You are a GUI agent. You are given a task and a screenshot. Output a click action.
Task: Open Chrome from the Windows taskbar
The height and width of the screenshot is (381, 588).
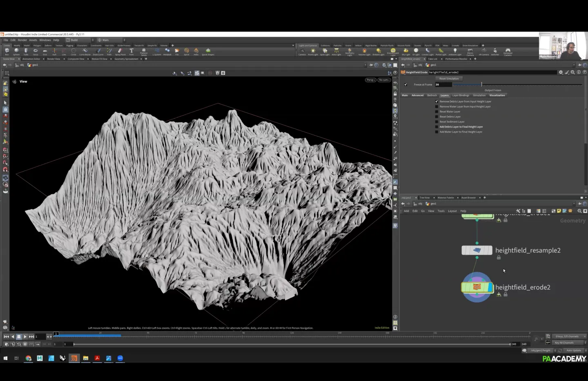point(28,358)
